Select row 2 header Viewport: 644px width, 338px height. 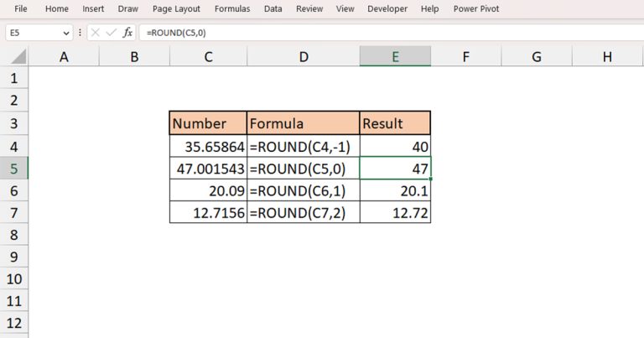click(14, 100)
